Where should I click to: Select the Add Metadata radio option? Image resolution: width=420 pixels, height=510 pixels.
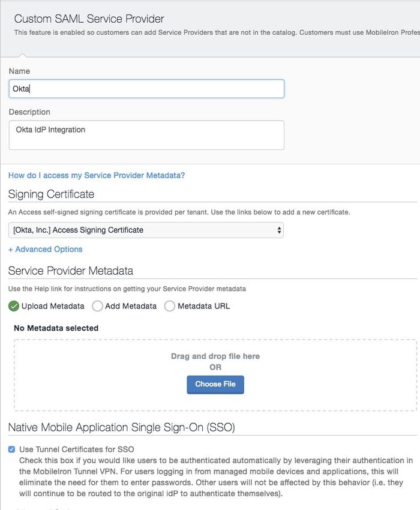pyautogui.click(x=97, y=306)
